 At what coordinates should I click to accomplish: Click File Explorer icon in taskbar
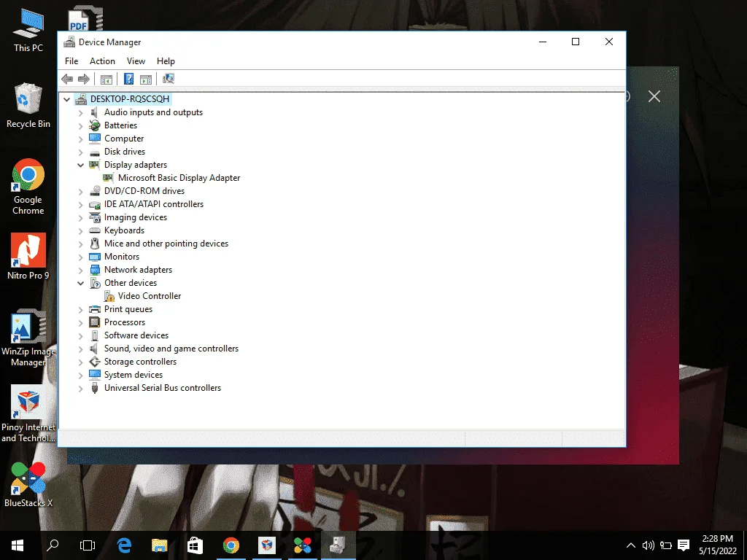click(160, 545)
